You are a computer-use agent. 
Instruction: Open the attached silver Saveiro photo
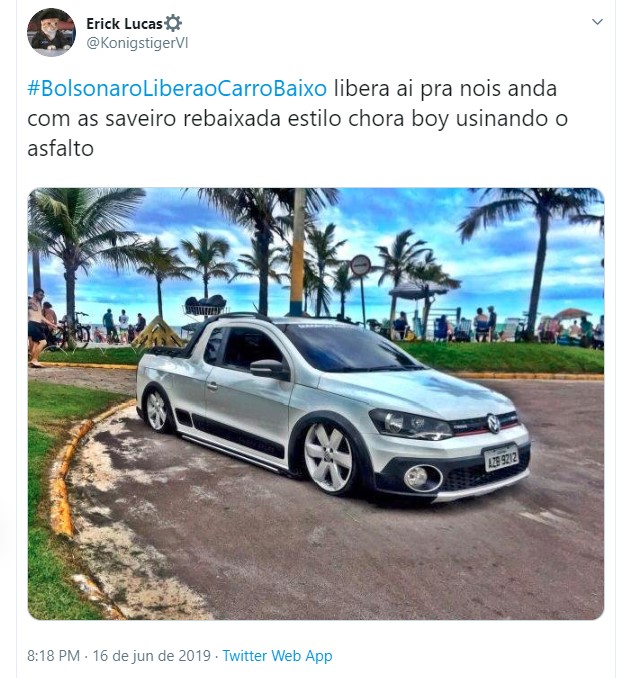click(316, 403)
